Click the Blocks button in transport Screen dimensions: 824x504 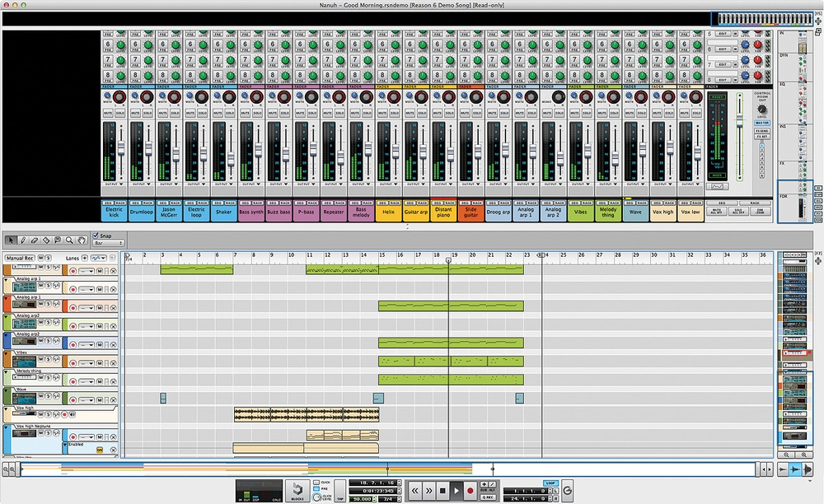[297, 488]
